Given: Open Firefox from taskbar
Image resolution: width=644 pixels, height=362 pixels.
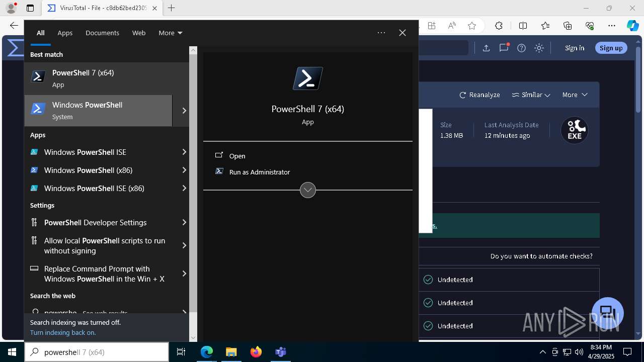Looking at the screenshot, I should [256, 352].
